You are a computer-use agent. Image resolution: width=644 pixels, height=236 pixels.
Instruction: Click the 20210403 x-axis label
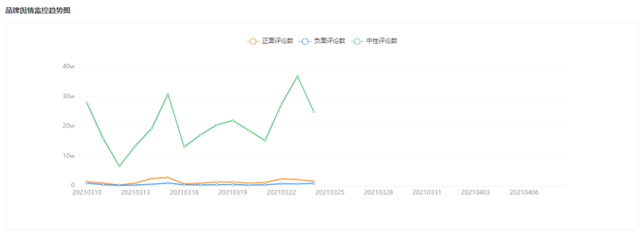pyautogui.click(x=476, y=192)
